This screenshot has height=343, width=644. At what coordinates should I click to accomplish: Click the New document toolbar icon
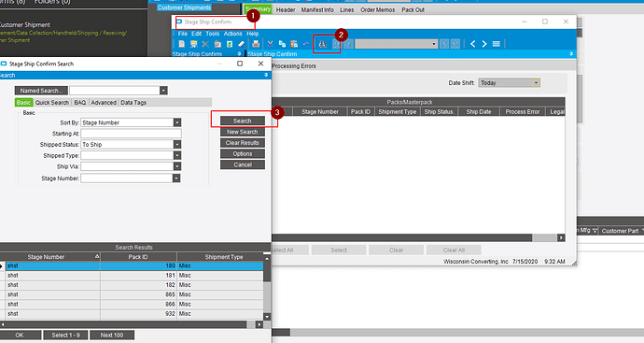tap(182, 44)
